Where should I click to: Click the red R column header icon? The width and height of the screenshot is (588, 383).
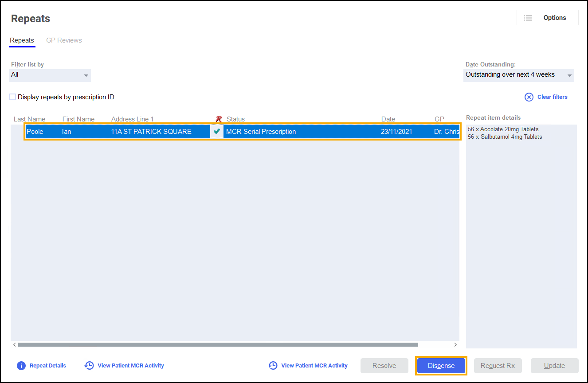click(218, 119)
